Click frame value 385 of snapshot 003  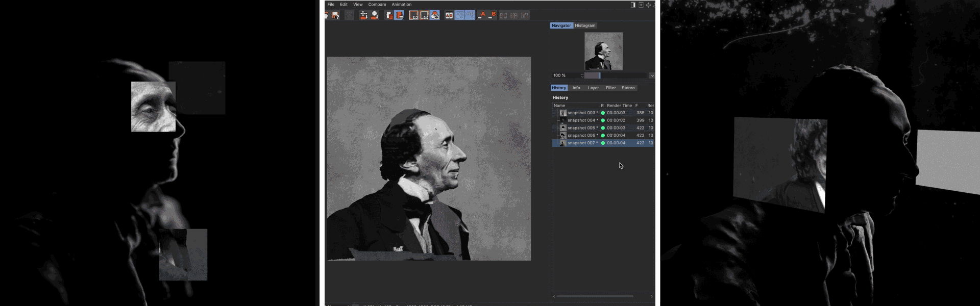[x=640, y=113]
